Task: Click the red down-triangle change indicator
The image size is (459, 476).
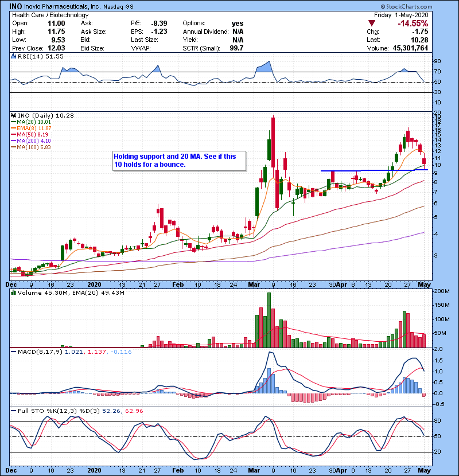Action: pyautogui.click(x=371, y=23)
